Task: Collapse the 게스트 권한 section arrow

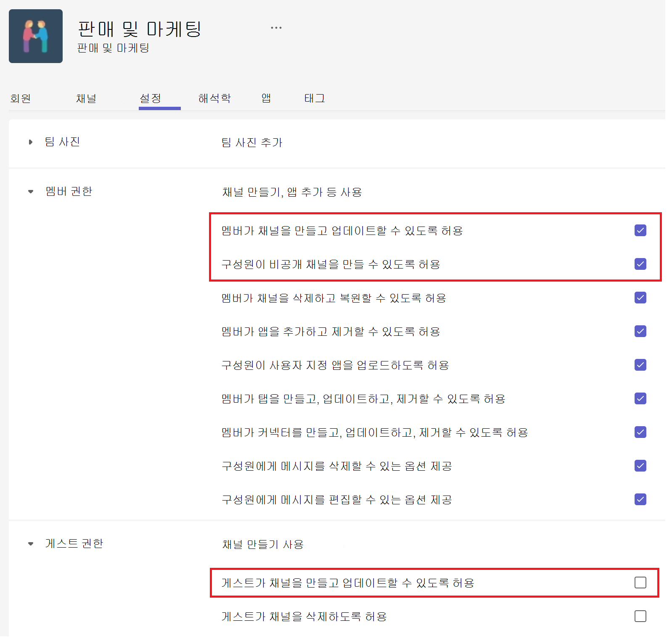Action: (x=30, y=544)
